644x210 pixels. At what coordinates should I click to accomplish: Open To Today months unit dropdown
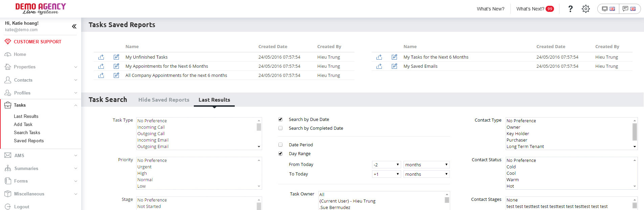pyautogui.click(x=427, y=174)
